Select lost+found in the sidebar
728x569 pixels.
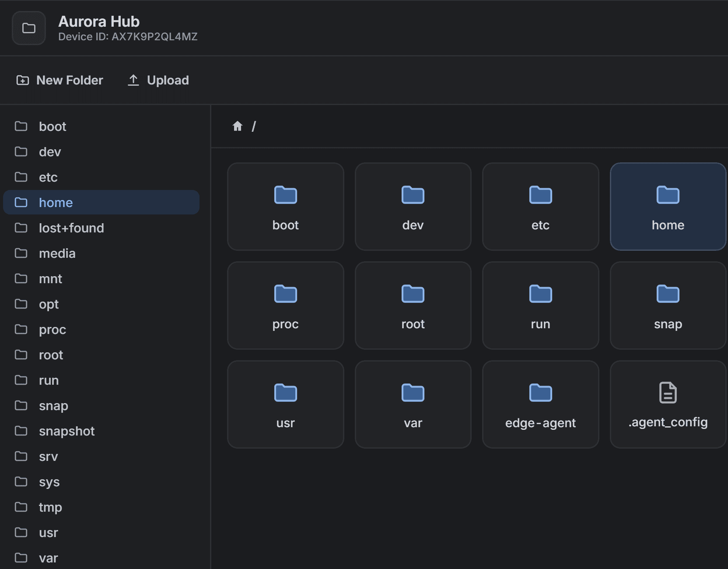[101, 228]
